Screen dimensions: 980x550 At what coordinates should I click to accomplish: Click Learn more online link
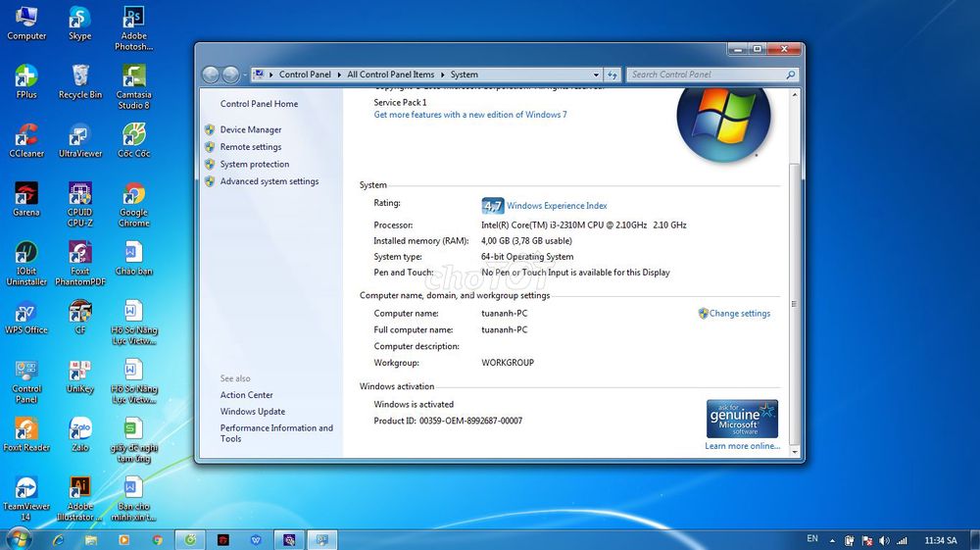743,446
